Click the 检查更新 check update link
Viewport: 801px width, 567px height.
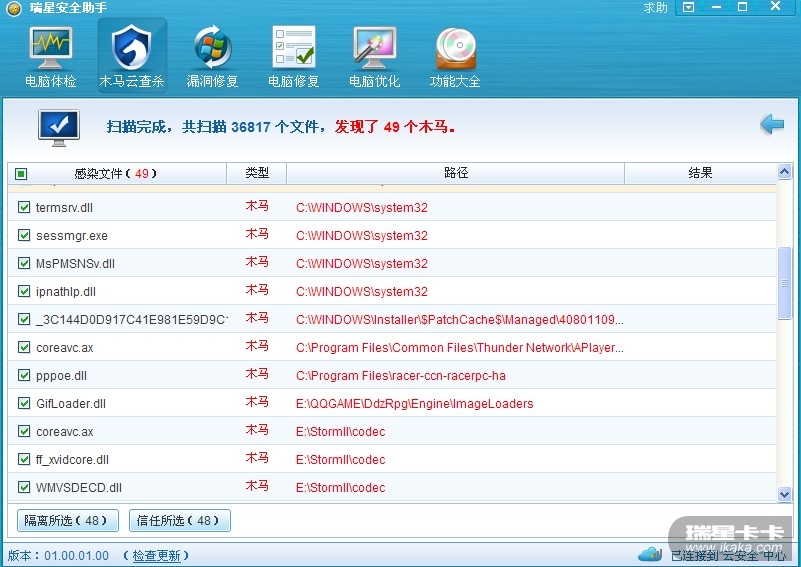point(156,556)
